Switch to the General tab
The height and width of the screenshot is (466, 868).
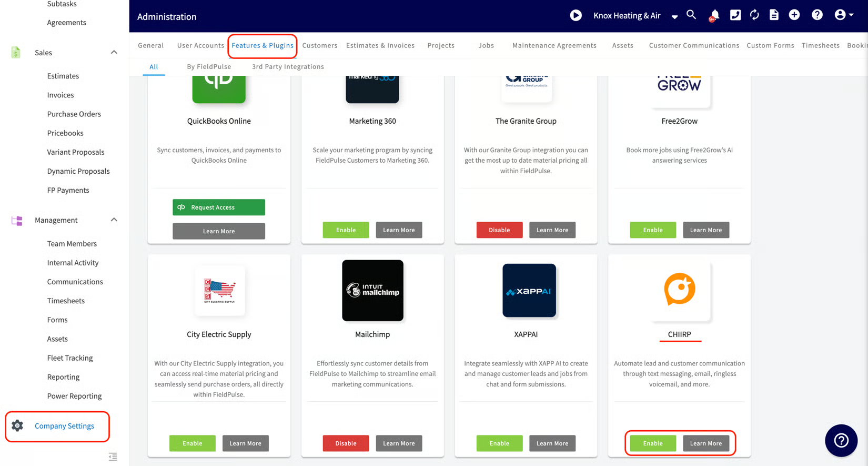pos(151,45)
